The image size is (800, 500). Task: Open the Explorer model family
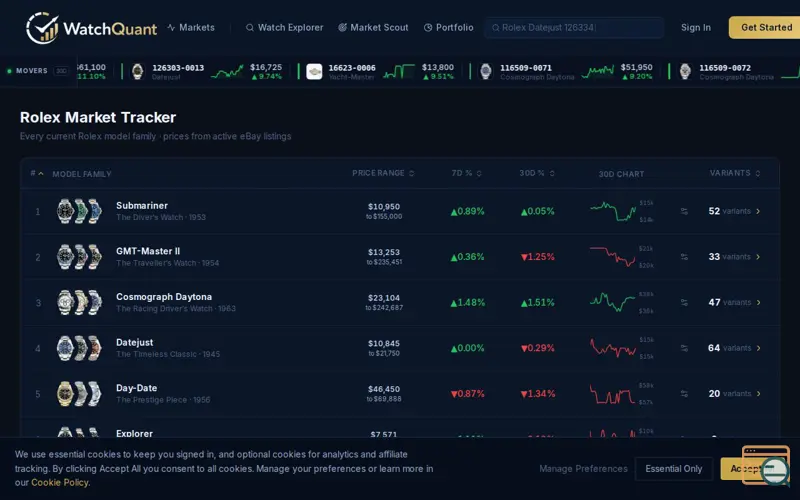click(x=400, y=429)
